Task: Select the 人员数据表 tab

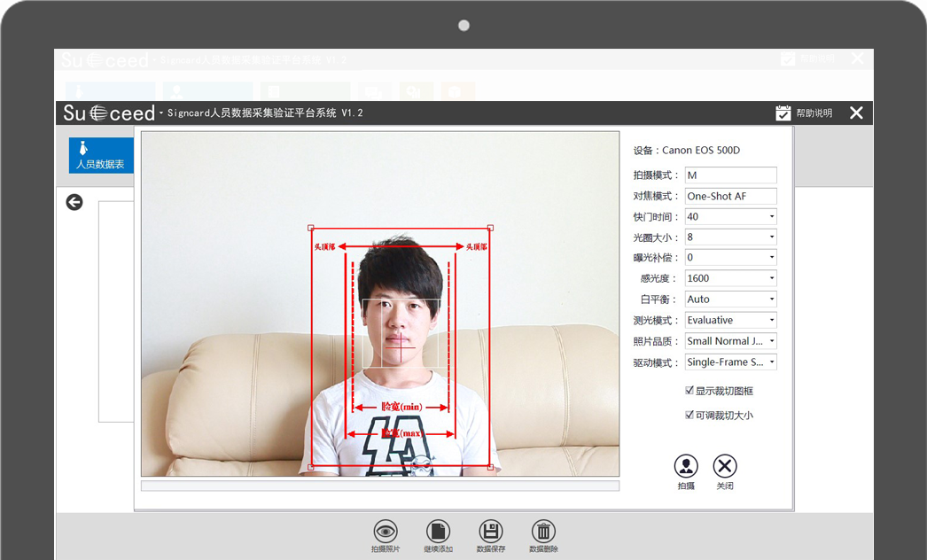Action: pos(101,155)
